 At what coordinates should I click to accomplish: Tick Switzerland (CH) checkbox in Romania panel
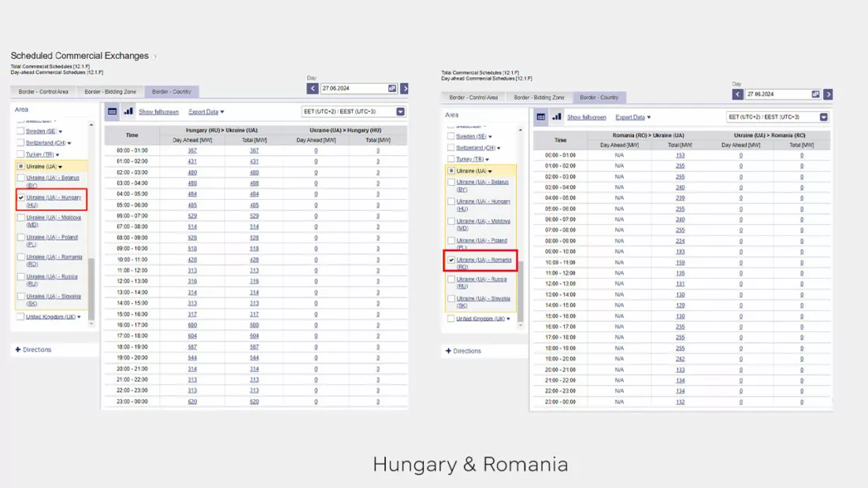pos(451,148)
